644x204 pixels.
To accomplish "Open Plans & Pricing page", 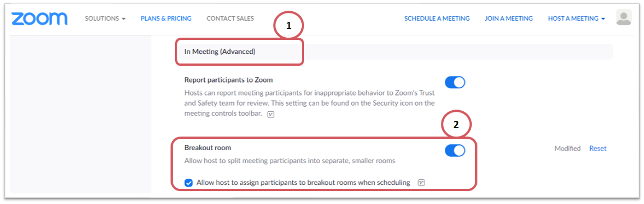I will [x=166, y=19].
